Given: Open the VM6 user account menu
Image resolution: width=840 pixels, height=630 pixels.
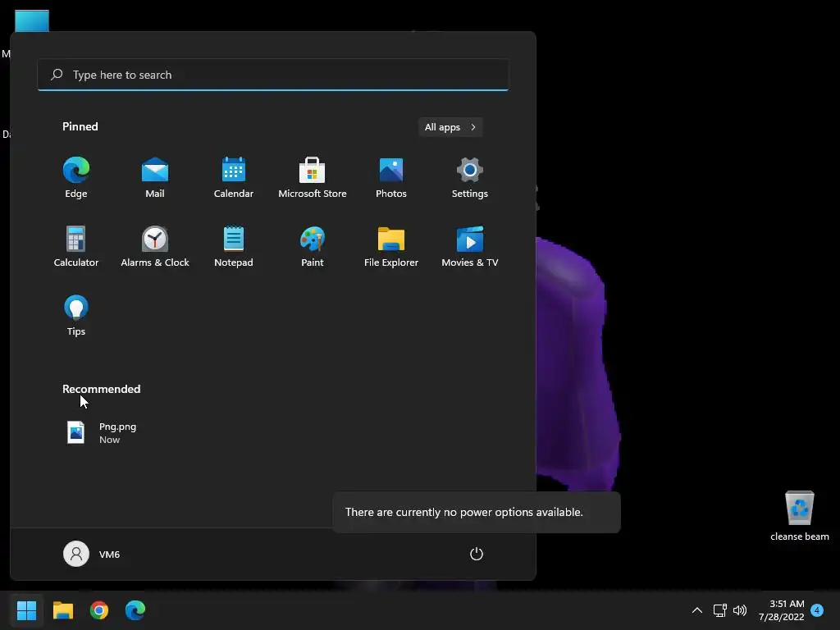Looking at the screenshot, I should (x=92, y=554).
